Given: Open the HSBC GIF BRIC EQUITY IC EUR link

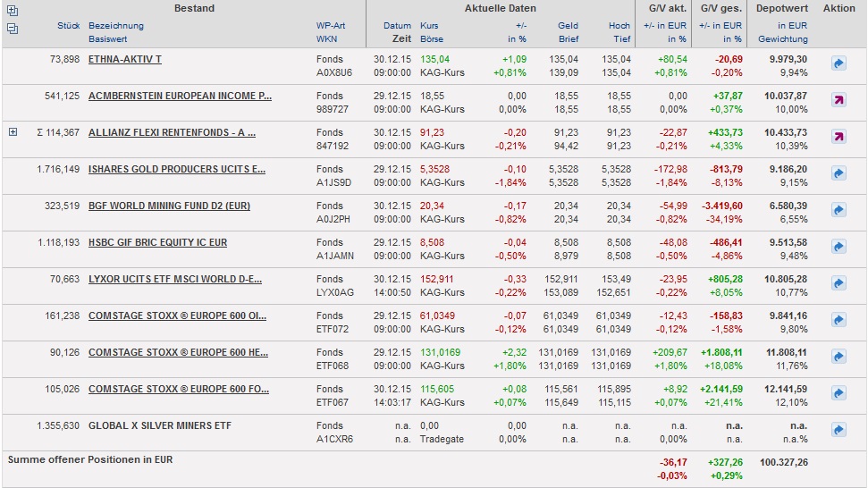Looking at the screenshot, I should (157, 242).
